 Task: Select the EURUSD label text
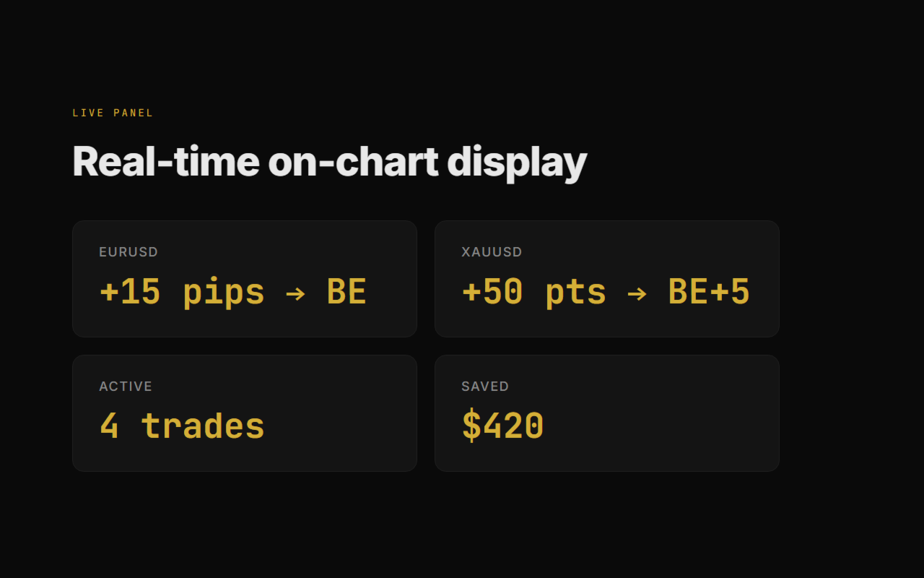[128, 252]
